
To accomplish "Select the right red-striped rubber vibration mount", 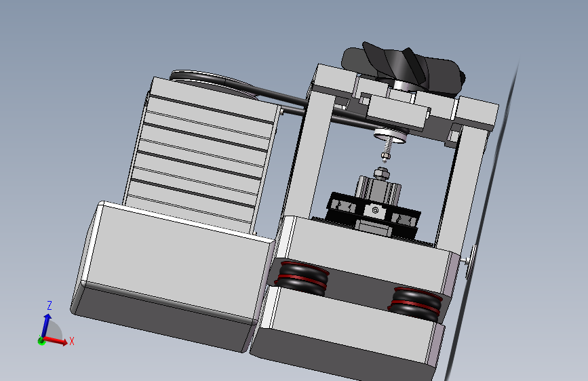I will click(x=415, y=304).
